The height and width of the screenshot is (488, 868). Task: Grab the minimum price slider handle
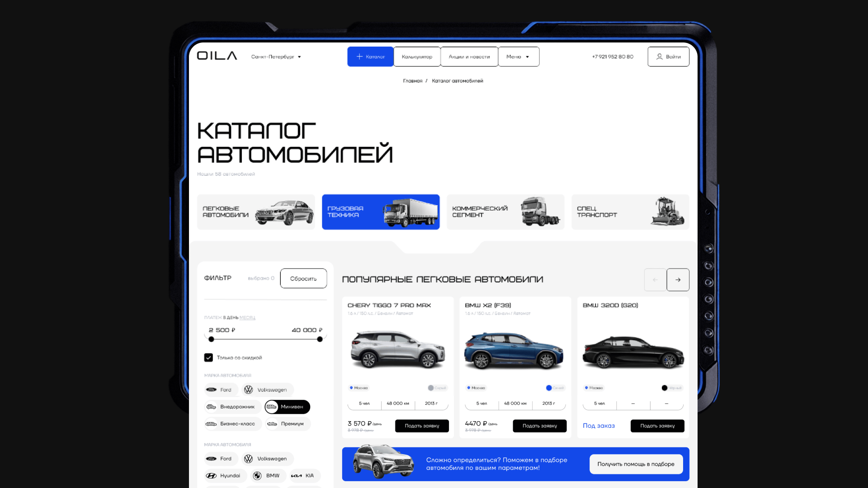[x=211, y=339]
